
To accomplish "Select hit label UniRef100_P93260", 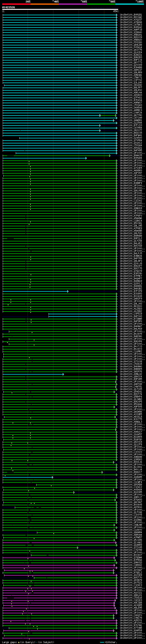I will (131, 42).
